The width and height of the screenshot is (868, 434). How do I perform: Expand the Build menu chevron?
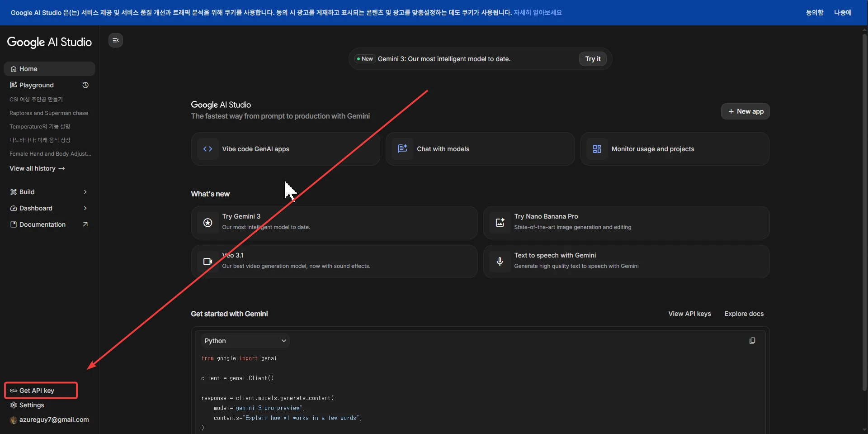(x=85, y=192)
